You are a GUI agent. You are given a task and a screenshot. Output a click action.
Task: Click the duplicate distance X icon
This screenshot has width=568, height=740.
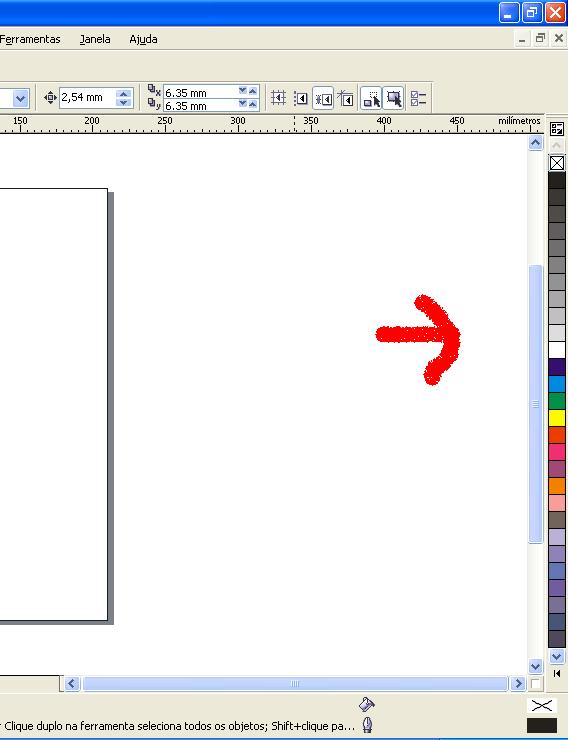(x=154, y=90)
